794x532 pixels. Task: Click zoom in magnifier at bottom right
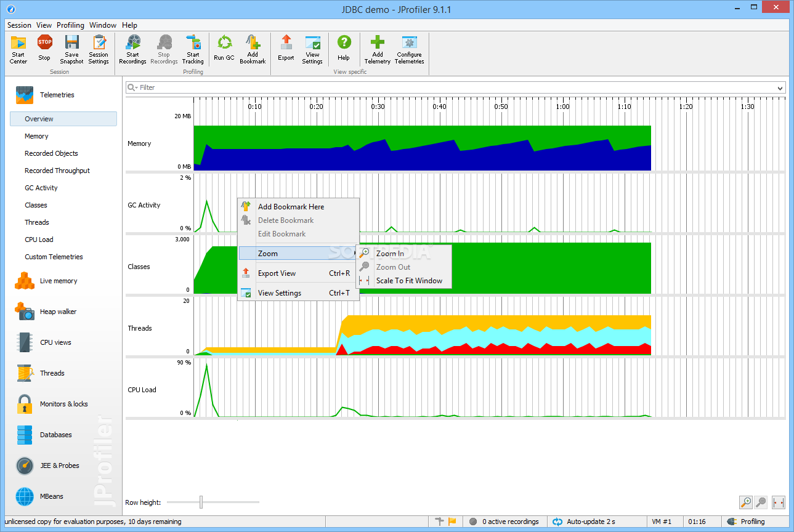(x=746, y=502)
